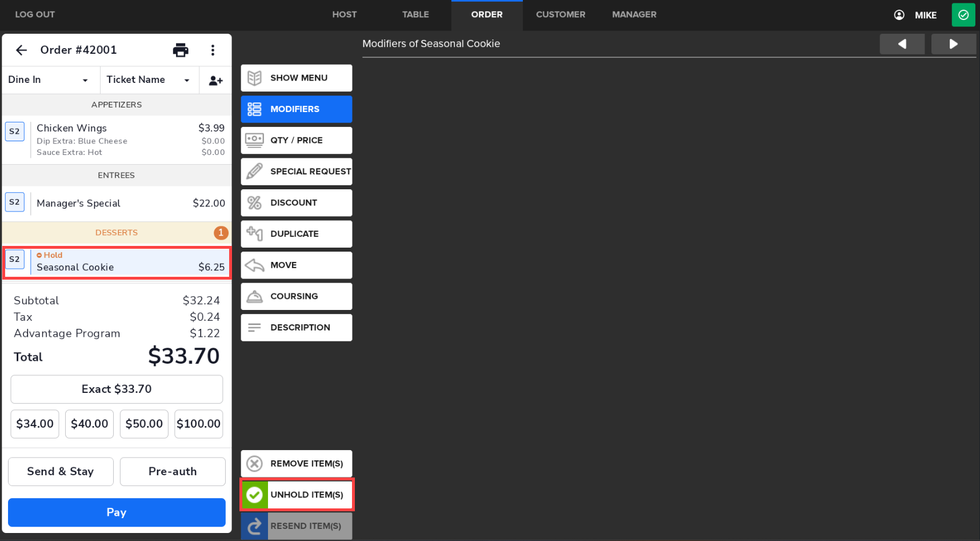Viewport: 980px width, 541px height.
Task: Collapse the Desserts category header
Action: (x=117, y=233)
